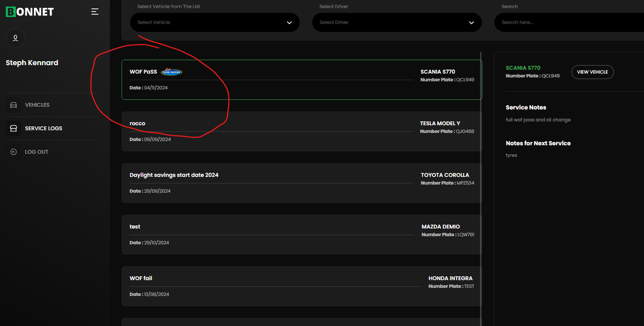Viewport: 644px width, 326px height.
Task: Click the Log Out arrow icon
Action: pyautogui.click(x=14, y=152)
